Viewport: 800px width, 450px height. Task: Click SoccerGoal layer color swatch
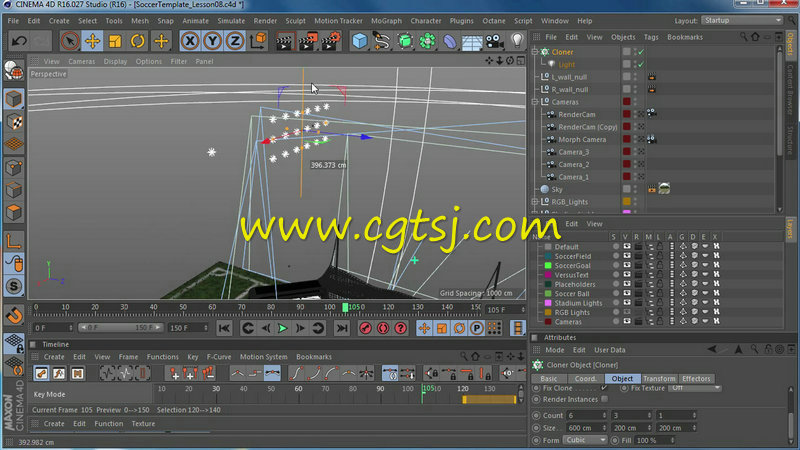pos(548,266)
